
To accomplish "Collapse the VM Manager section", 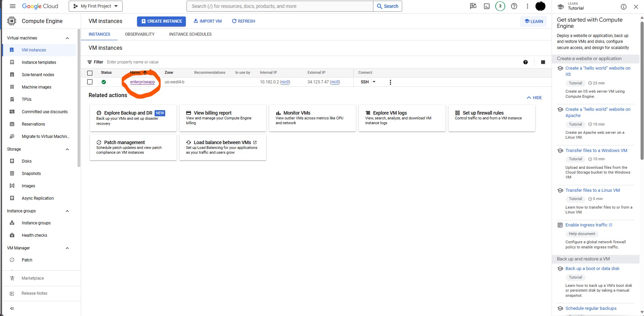I will tap(67, 248).
